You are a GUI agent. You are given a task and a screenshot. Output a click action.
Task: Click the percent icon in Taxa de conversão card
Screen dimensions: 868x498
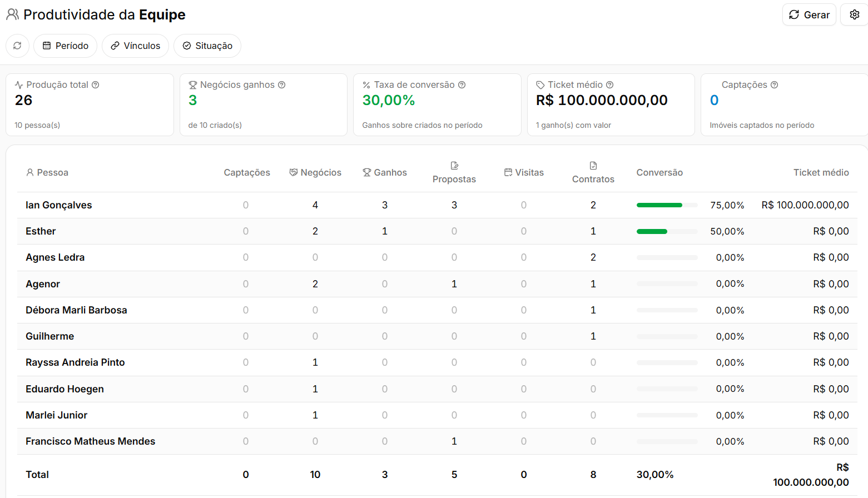(x=366, y=85)
